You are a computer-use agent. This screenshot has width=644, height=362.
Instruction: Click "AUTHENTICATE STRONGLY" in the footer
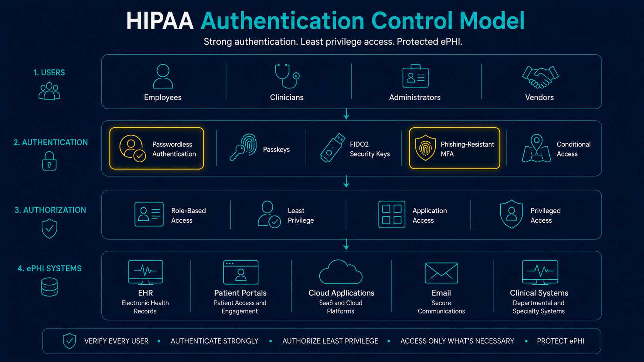pyautogui.click(x=215, y=341)
